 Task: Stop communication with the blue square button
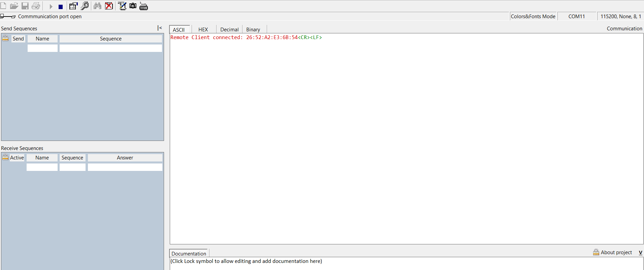[61, 6]
